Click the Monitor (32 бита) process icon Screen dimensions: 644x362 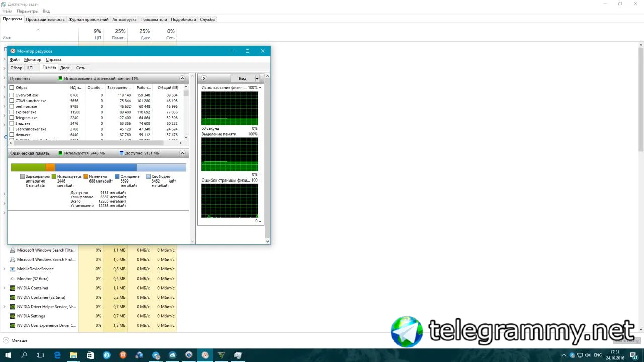tap(13, 279)
